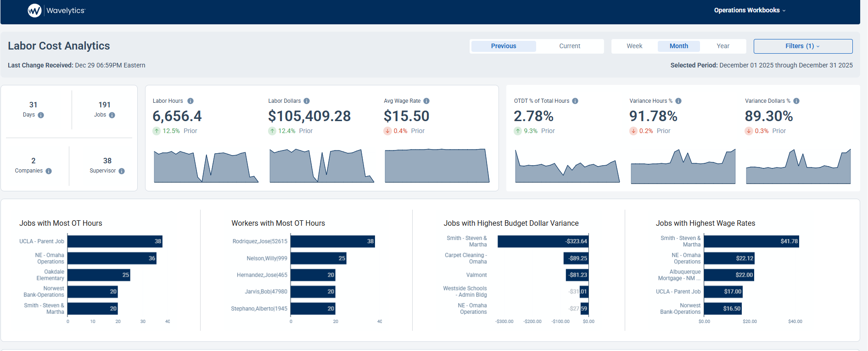
Task: Click the OTDT % sparkline chart
Action: click(567, 166)
